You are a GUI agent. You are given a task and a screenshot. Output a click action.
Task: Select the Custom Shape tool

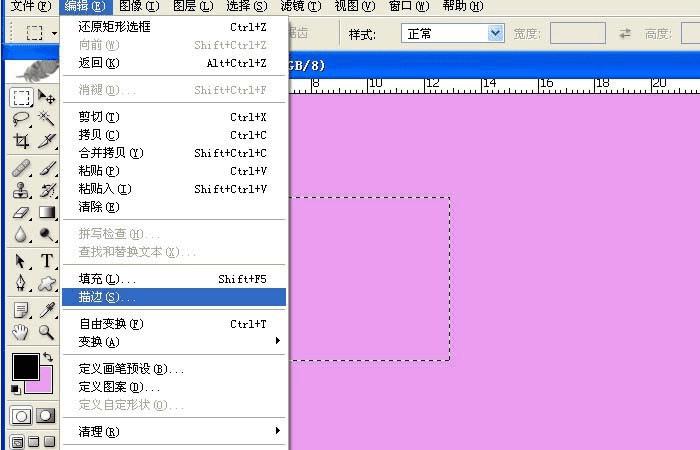pyautogui.click(x=46, y=283)
